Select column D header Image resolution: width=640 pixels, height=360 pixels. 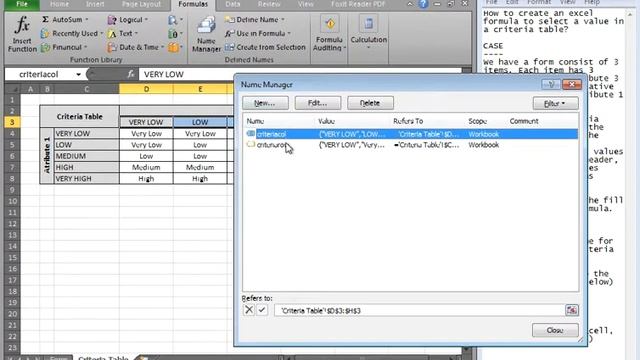point(146,89)
